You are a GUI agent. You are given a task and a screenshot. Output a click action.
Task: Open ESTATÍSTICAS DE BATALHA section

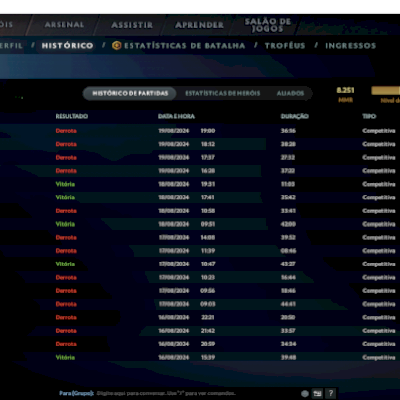(184, 46)
